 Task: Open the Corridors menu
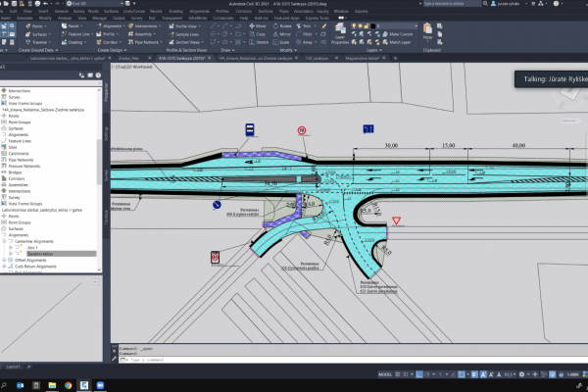coord(243,11)
